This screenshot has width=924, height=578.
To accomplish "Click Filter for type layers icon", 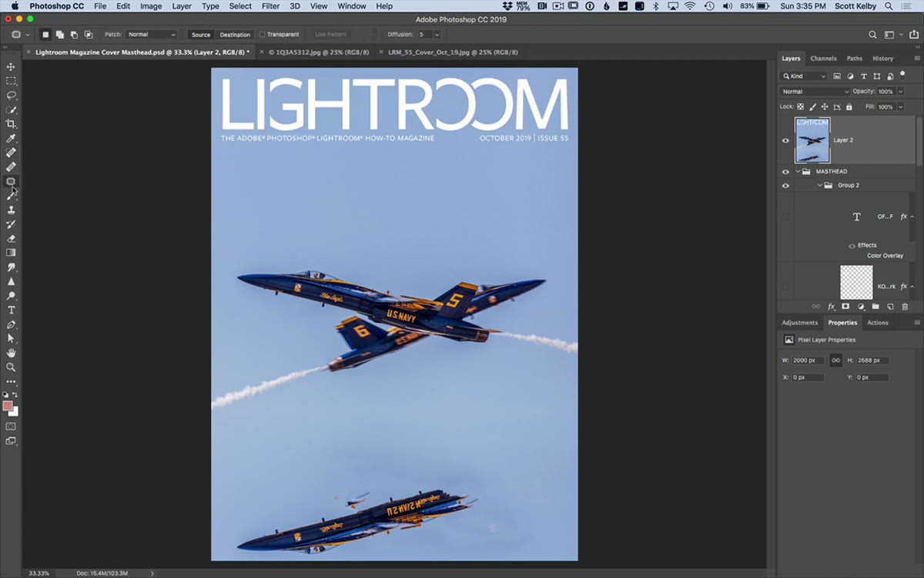I will [864, 76].
